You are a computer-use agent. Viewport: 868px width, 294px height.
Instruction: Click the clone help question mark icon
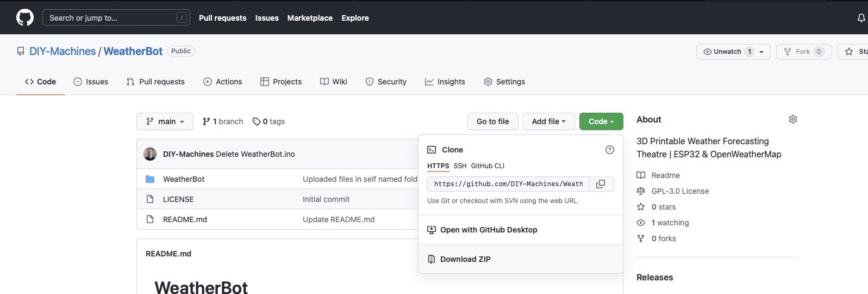pyautogui.click(x=609, y=150)
